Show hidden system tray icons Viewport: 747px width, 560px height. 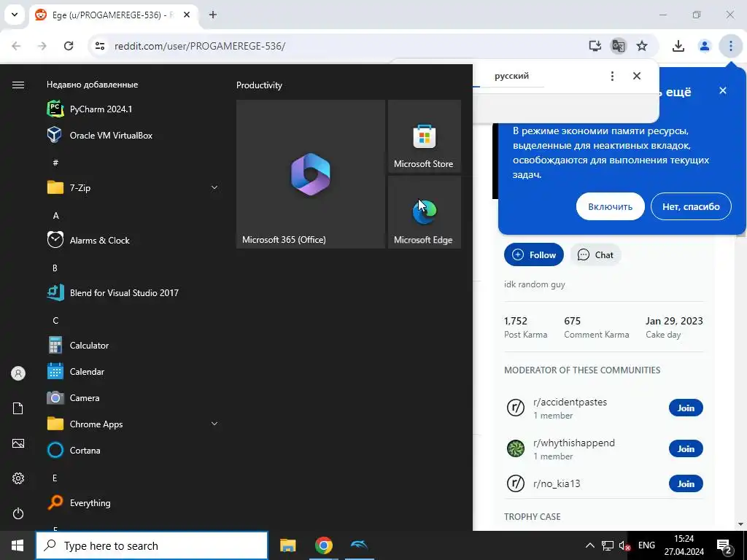[x=589, y=545]
